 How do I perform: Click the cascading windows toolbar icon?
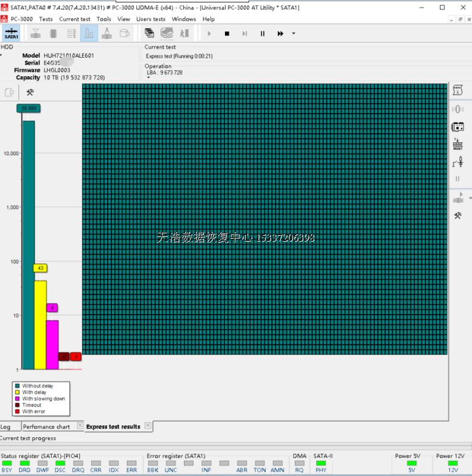pyautogui.click(x=149, y=33)
